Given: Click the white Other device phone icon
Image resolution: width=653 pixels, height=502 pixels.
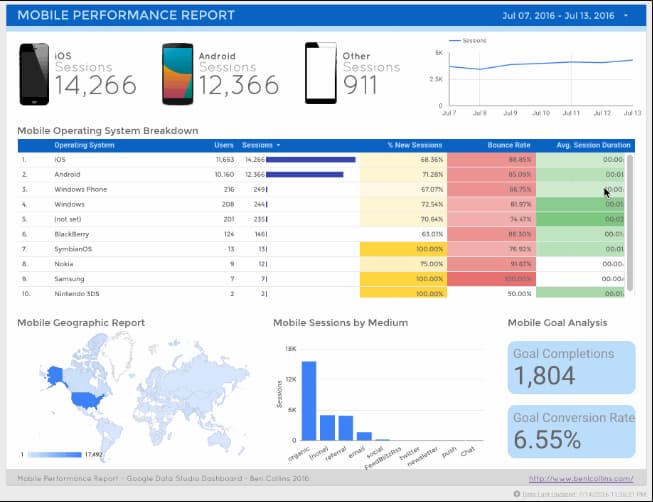Looking at the screenshot, I should click(320, 73).
